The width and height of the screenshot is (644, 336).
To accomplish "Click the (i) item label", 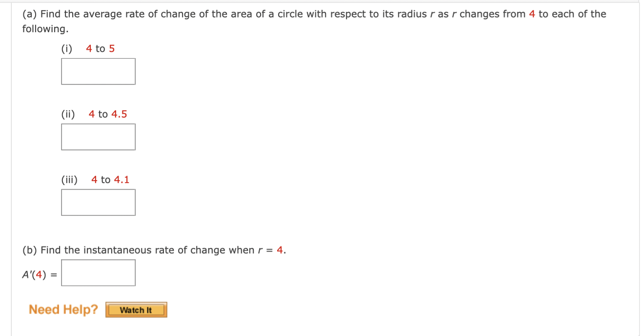I will click(x=66, y=48).
